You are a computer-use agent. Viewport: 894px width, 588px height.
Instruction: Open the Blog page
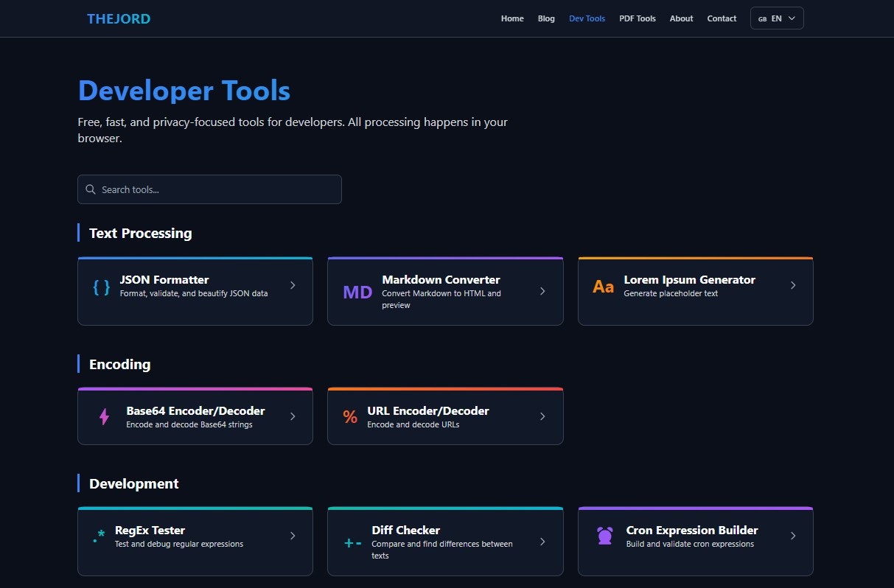[x=546, y=18]
